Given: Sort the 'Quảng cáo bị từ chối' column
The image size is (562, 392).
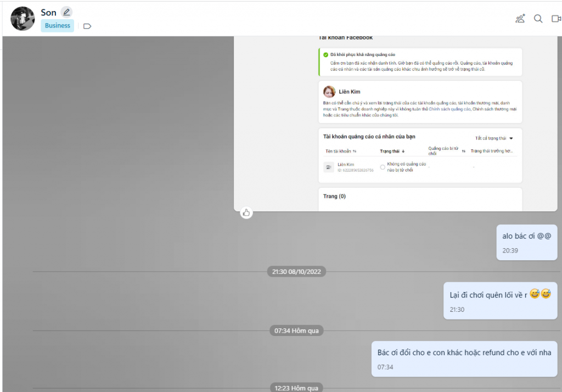Looking at the screenshot, I should tap(464, 151).
